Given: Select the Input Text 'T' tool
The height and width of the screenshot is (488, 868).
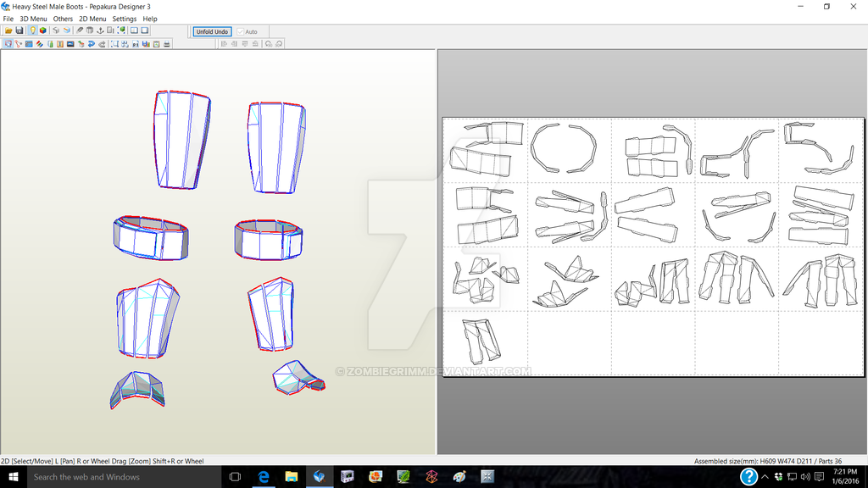Looking at the screenshot, I should coord(60,44).
